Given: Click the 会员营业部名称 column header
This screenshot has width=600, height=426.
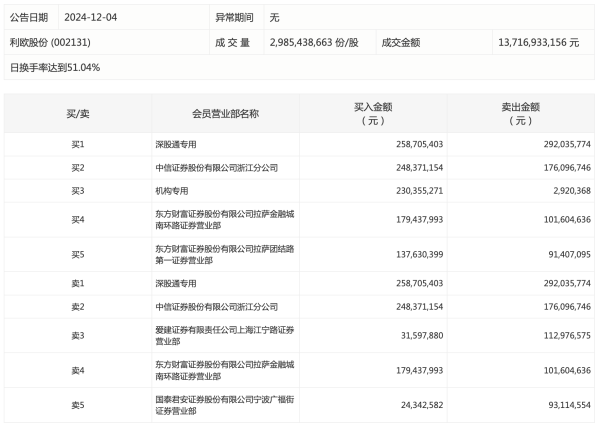Looking at the screenshot, I should click(x=225, y=114).
